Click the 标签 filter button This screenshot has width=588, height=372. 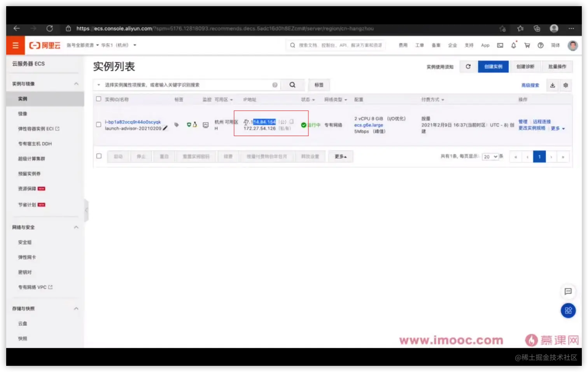pyautogui.click(x=319, y=85)
